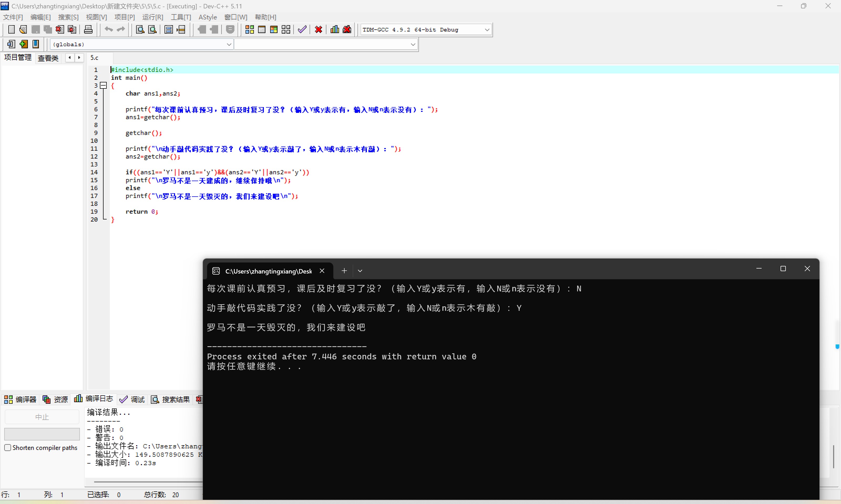841x504 pixels.
Task: Toggle Shorten compiler paths checkbox
Action: tap(7, 448)
